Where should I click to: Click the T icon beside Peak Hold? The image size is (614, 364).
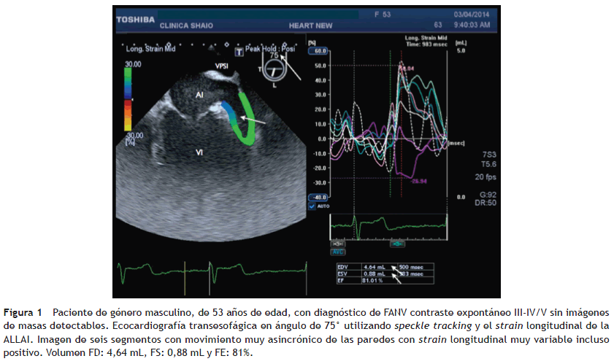(237, 53)
